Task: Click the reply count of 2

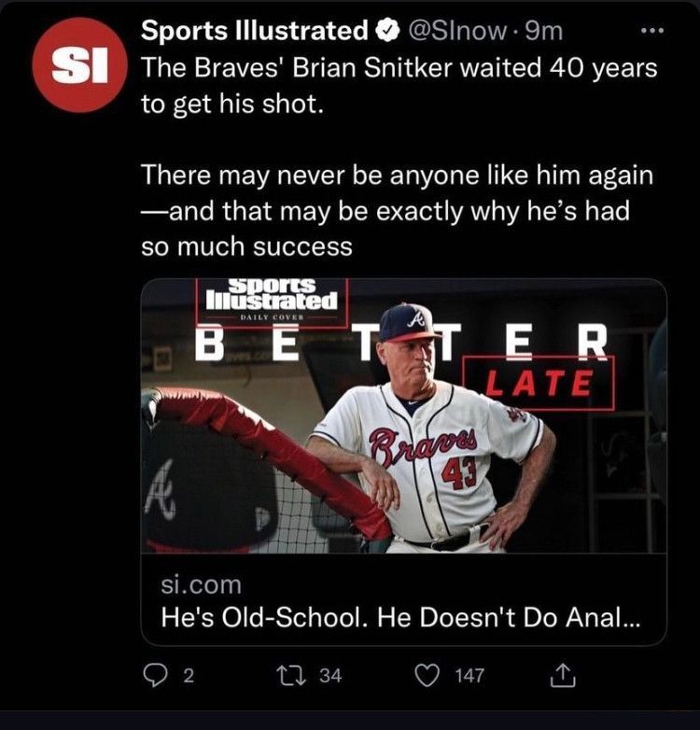Action: coord(188,676)
